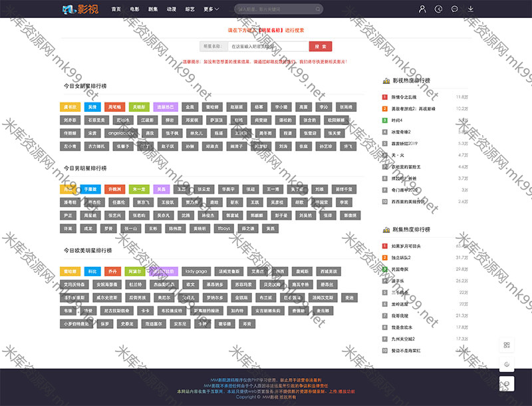Go to 首页 in the navigation bar
532x406 pixels.
click(x=116, y=9)
